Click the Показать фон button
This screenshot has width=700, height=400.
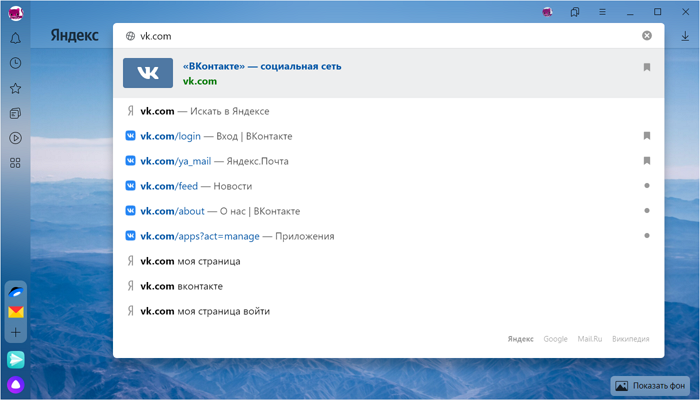pos(650,386)
